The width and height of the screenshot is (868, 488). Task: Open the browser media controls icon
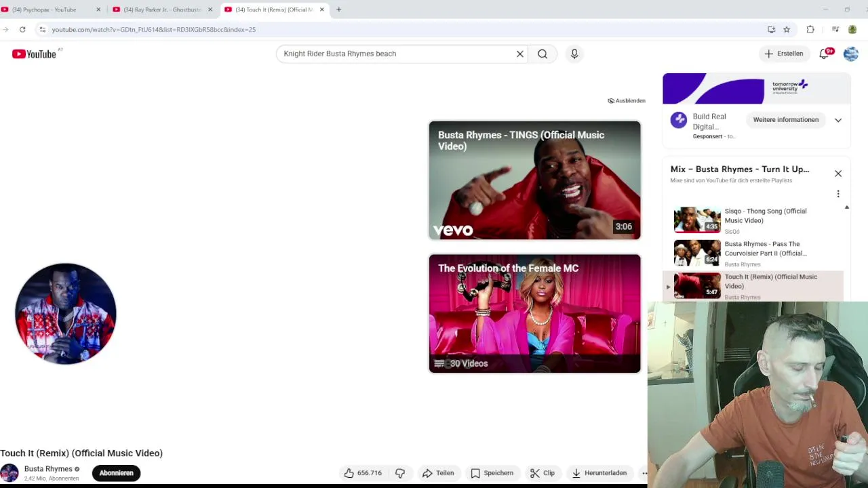pos(835,29)
